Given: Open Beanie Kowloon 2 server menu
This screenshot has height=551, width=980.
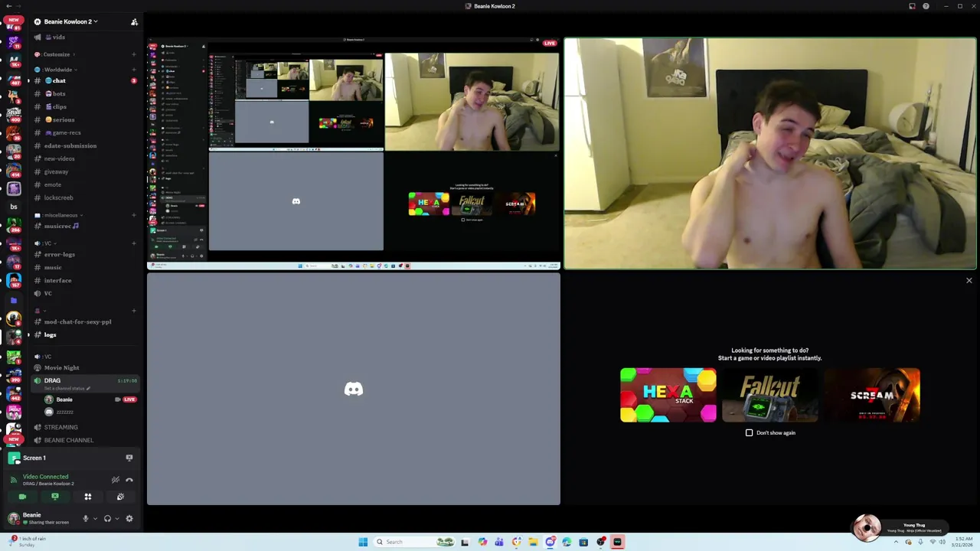Looking at the screenshot, I should tap(70, 21).
